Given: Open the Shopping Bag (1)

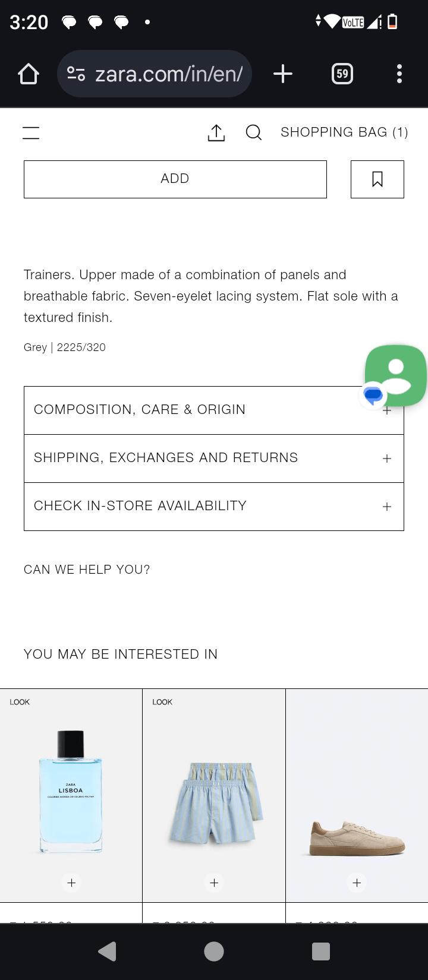Looking at the screenshot, I should coord(344,132).
